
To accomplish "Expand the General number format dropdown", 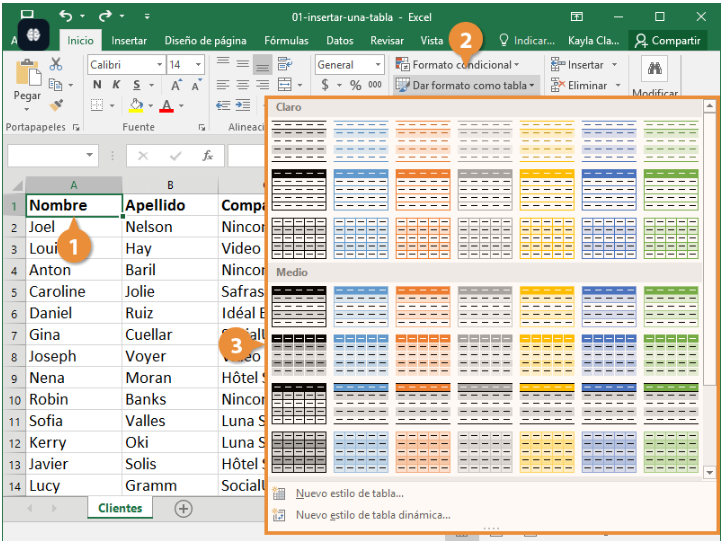I will point(378,64).
